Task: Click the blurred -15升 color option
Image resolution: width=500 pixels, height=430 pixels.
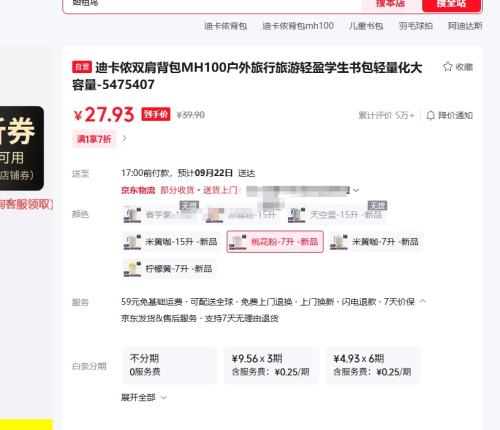Action: (243, 215)
